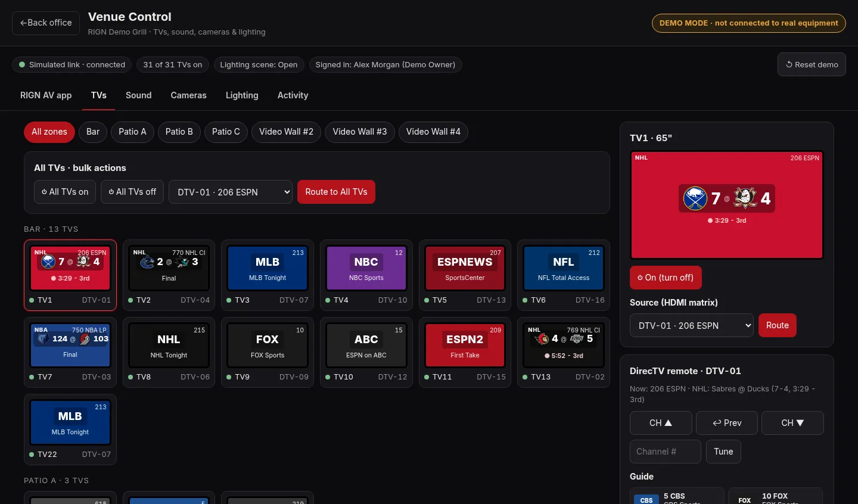Screen dimensions: 858x504
Task: Select the TV13 NHL CI tile
Action: tap(564, 353)
